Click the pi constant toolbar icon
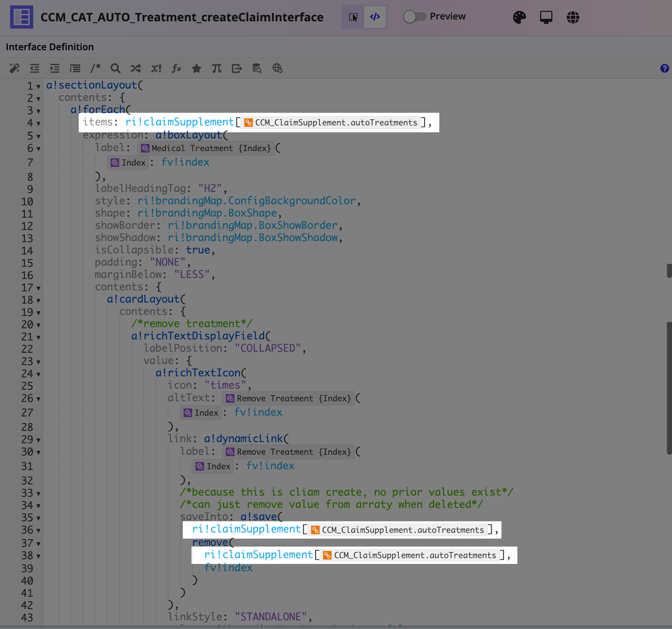Viewport: 672px width, 629px height. (217, 68)
